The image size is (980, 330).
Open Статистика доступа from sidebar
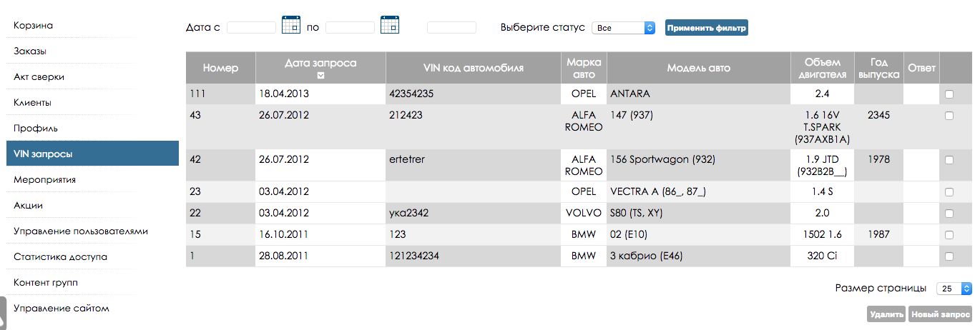pos(61,257)
